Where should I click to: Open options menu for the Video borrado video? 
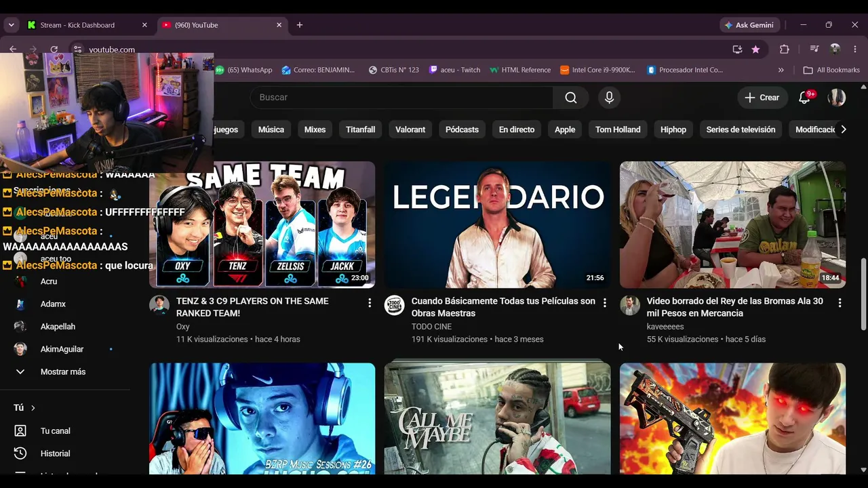(840, 303)
